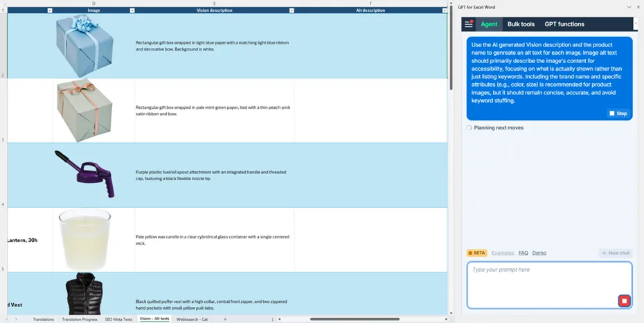Click the vertical scrollbar down arrow

click(x=451, y=313)
